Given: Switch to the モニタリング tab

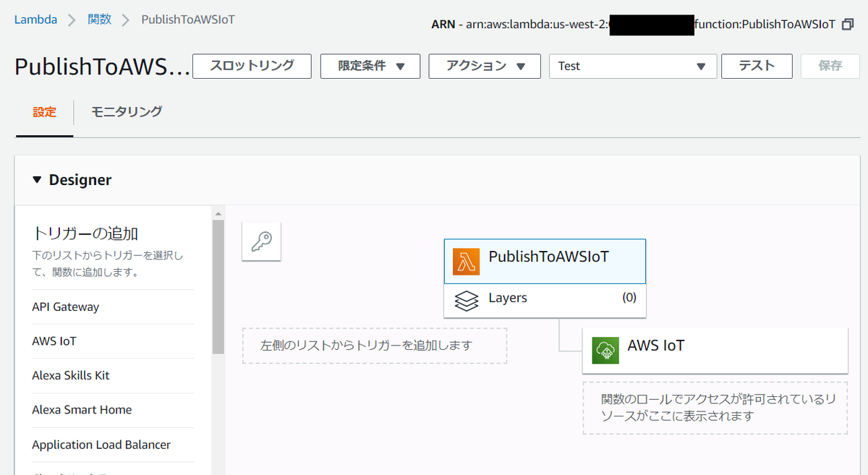Looking at the screenshot, I should (127, 111).
